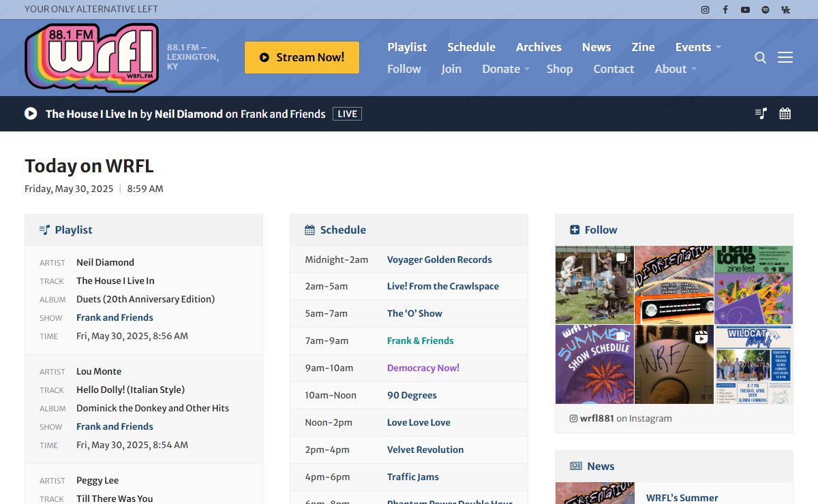The height and width of the screenshot is (504, 818).
Task: Click the LIVE badge in now-playing bar
Action: tap(347, 114)
